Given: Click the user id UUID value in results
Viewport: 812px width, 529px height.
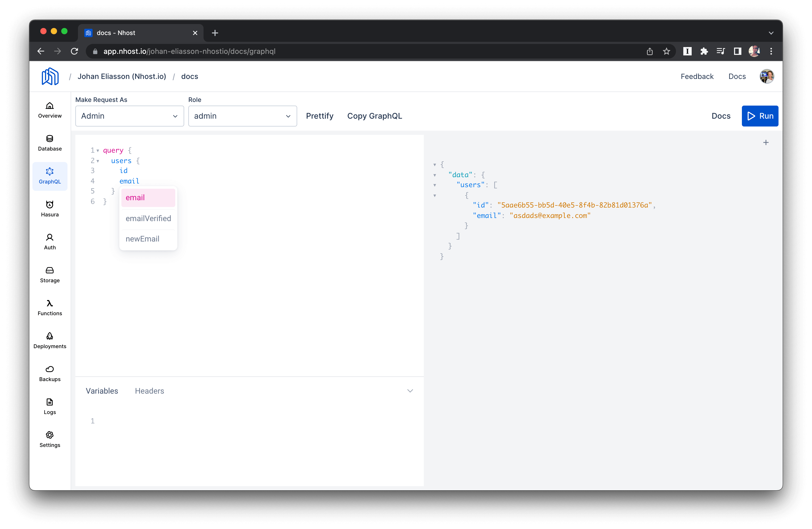Looking at the screenshot, I should coord(574,205).
